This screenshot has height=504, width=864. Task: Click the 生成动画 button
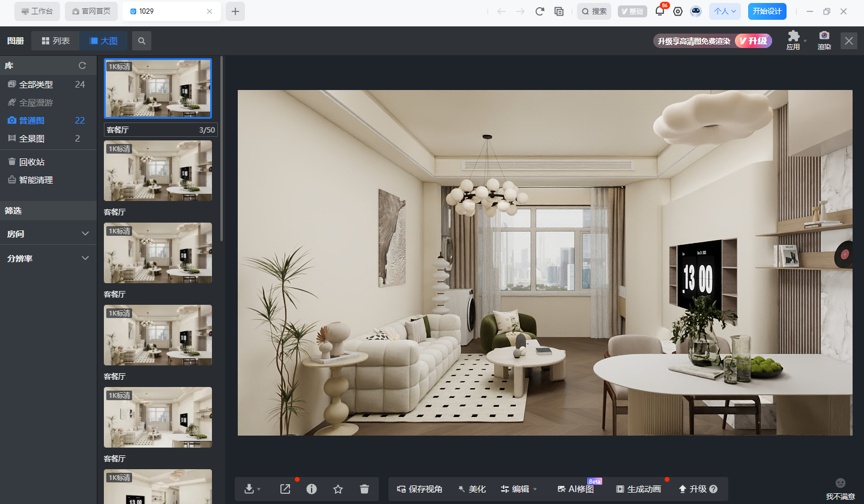click(x=638, y=489)
